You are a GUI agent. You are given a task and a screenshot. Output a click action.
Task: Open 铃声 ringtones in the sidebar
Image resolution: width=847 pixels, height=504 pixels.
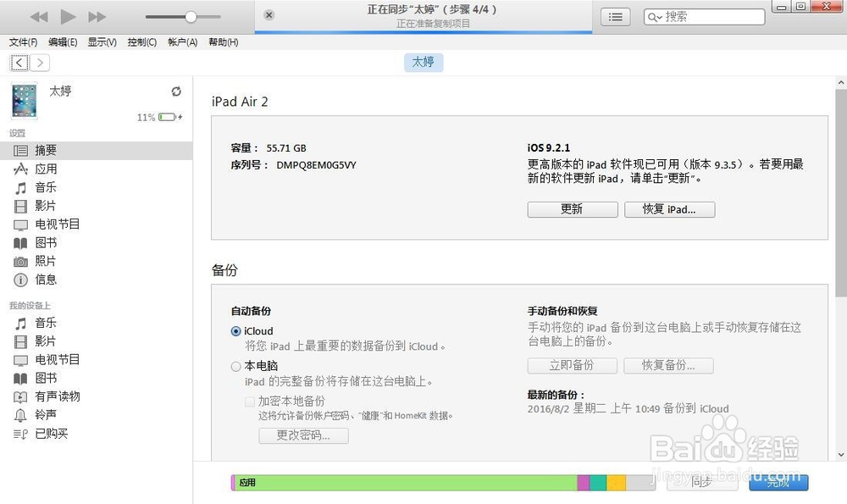coord(97,415)
